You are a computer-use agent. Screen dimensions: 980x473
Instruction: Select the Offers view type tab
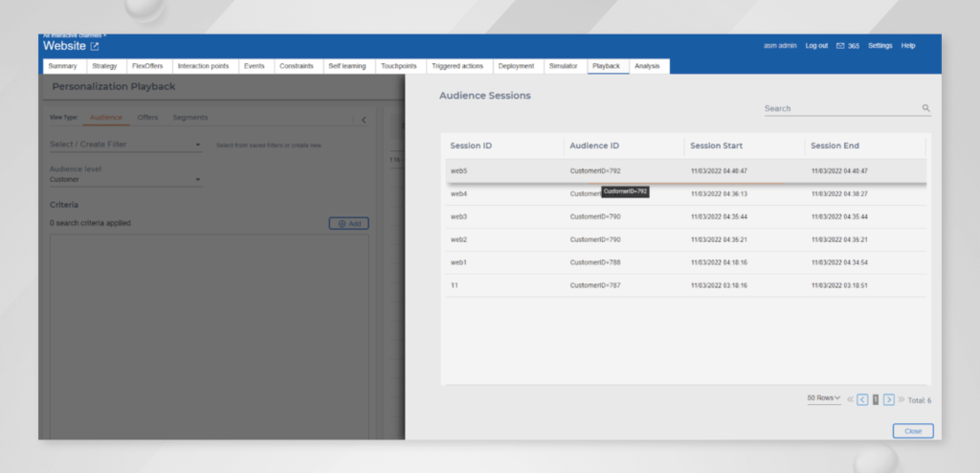[147, 118]
